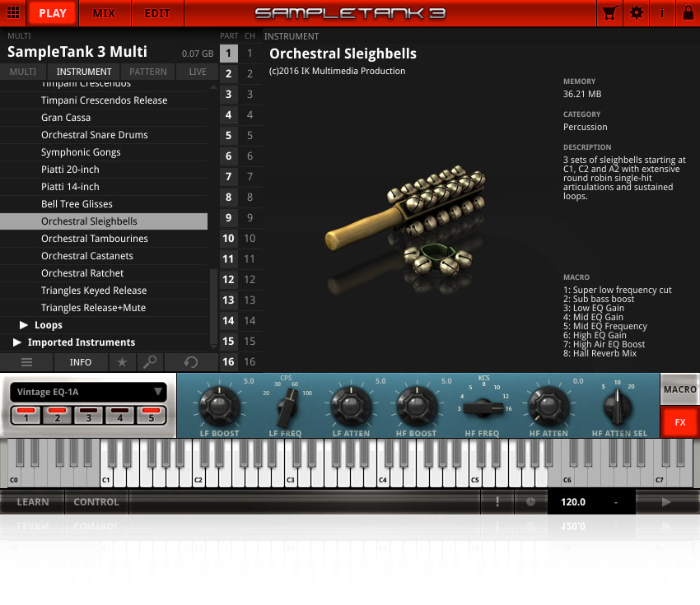Switch to EDIT page

pyautogui.click(x=157, y=13)
